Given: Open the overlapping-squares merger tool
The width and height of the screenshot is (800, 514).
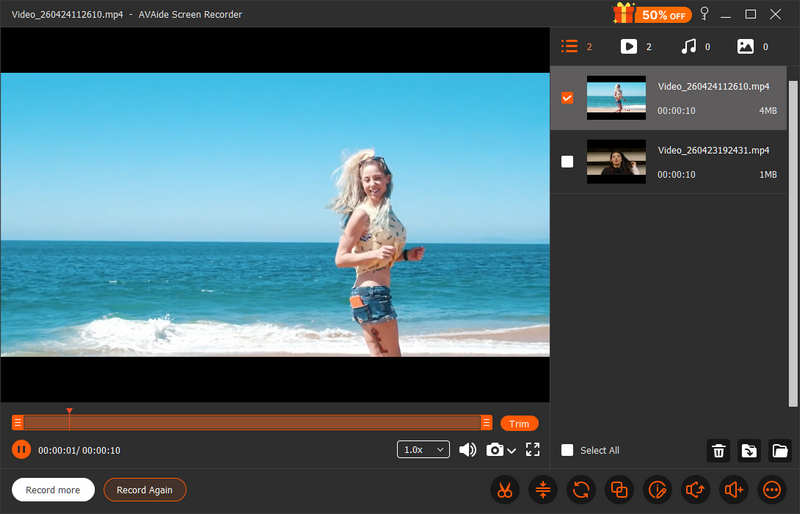Looking at the screenshot, I should pyautogui.click(x=619, y=490).
